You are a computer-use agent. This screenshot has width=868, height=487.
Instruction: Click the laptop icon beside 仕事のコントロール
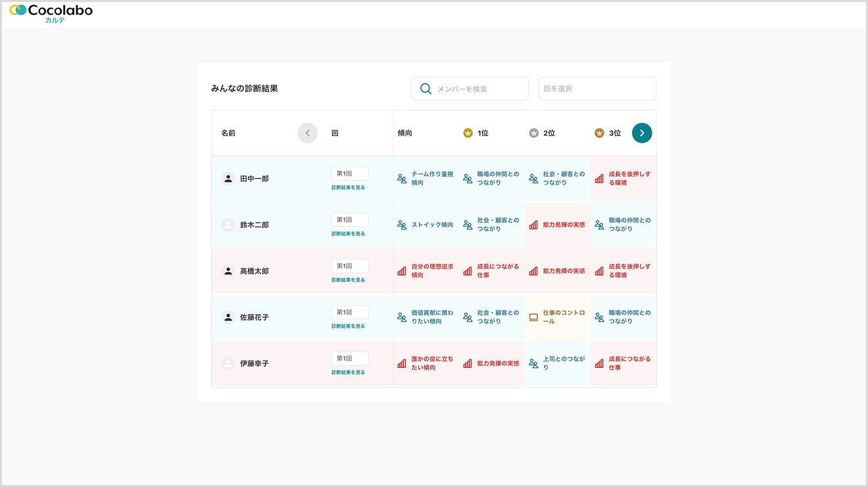[534, 317]
